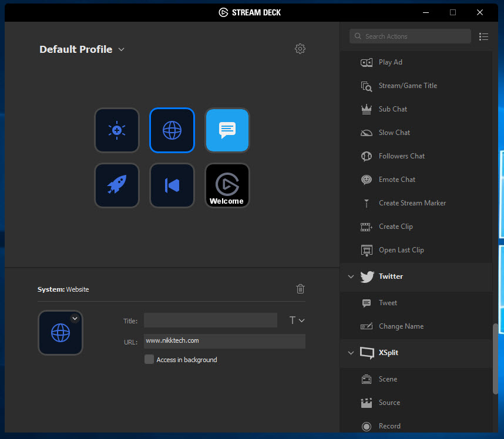
Task: Select the previous track key
Action: (x=172, y=185)
